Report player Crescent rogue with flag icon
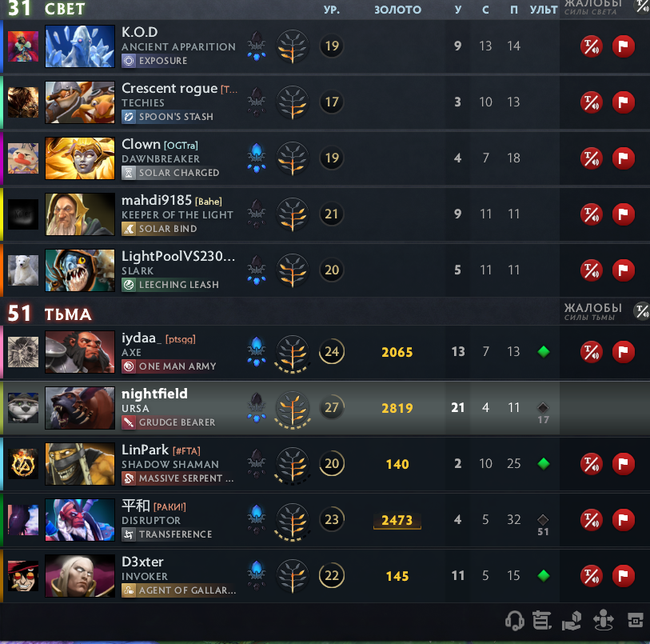 (x=623, y=102)
